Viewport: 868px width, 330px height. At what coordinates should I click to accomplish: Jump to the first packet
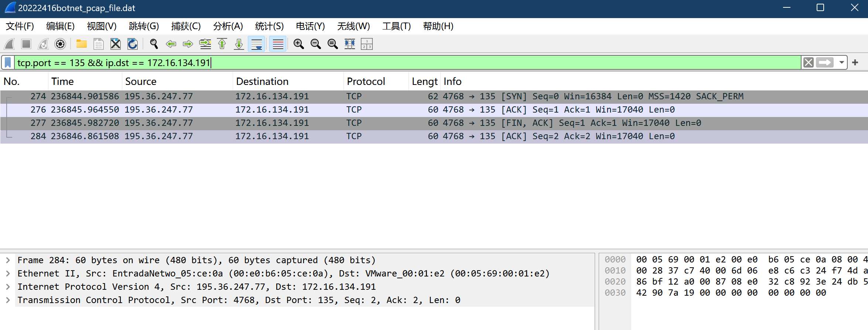point(222,44)
